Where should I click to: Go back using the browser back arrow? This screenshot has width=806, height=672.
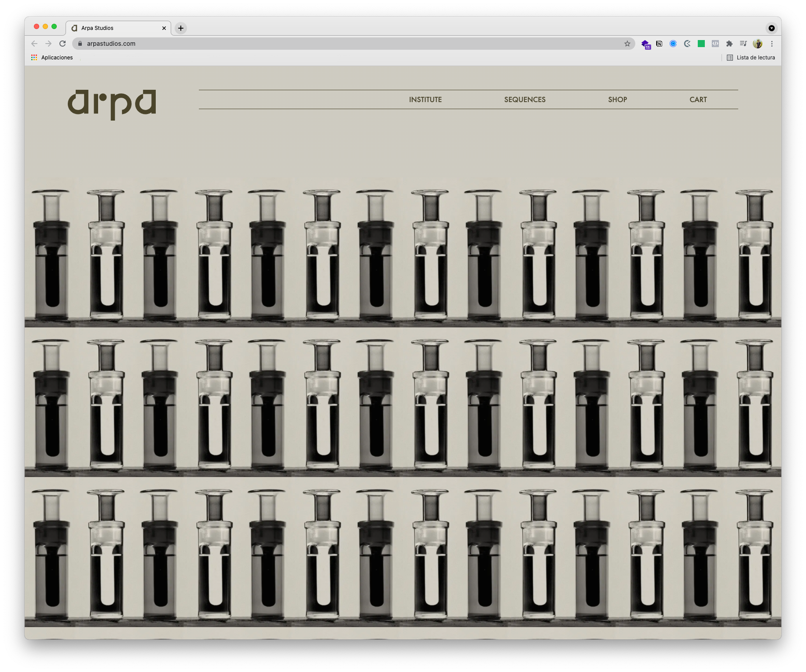tap(34, 44)
